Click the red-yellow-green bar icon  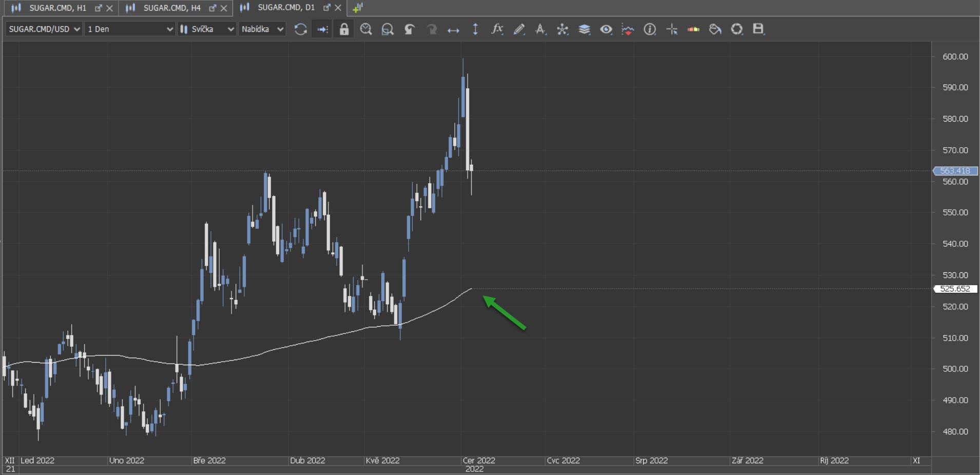[694, 29]
